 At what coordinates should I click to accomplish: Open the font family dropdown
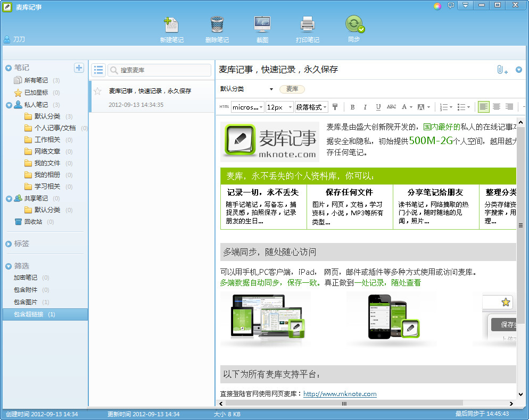[247, 107]
